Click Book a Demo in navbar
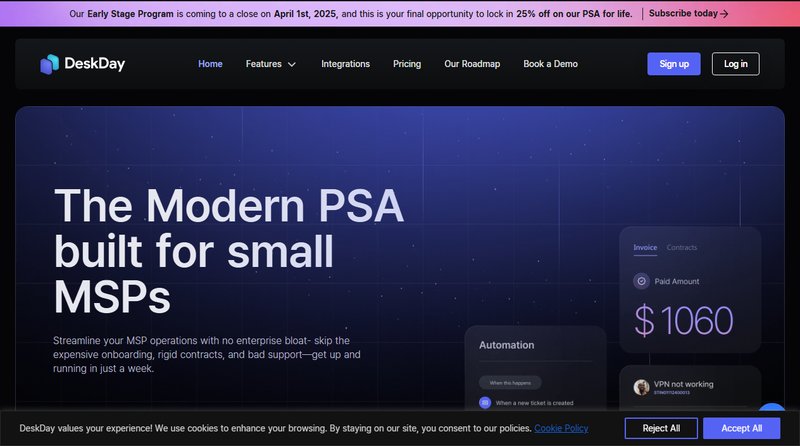This screenshot has width=800, height=446. pyautogui.click(x=550, y=64)
